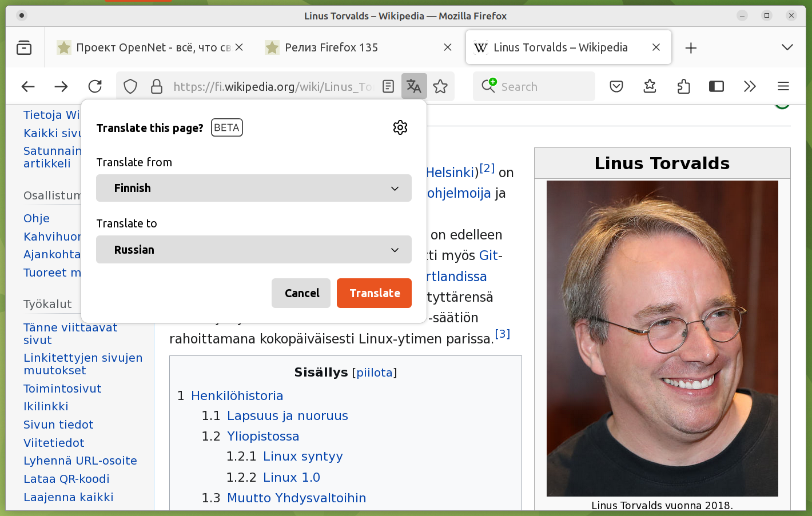Click Lataa QR-koodi link

coord(66,479)
